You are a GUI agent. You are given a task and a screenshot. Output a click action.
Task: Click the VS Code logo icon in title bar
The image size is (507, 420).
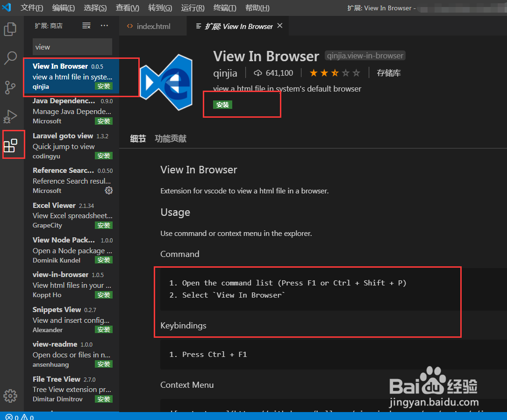[x=7, y=7]
